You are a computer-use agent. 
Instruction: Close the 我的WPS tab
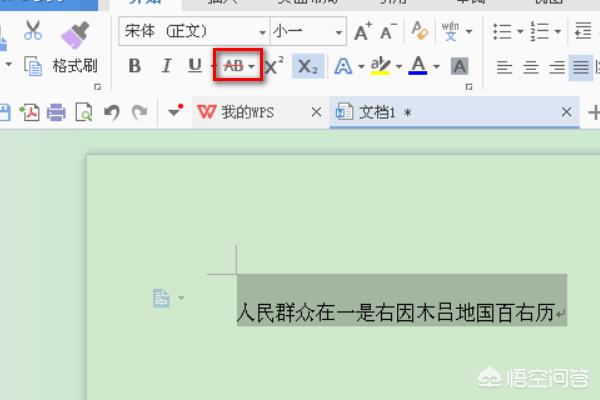coord(316,113)
